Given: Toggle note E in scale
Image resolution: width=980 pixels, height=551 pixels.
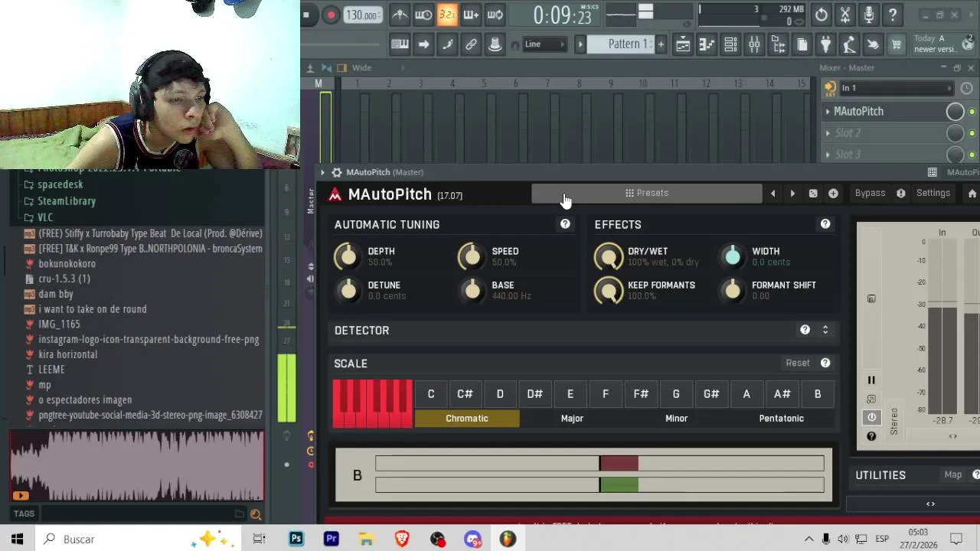Looking at the screenshot, I should 570,394.
